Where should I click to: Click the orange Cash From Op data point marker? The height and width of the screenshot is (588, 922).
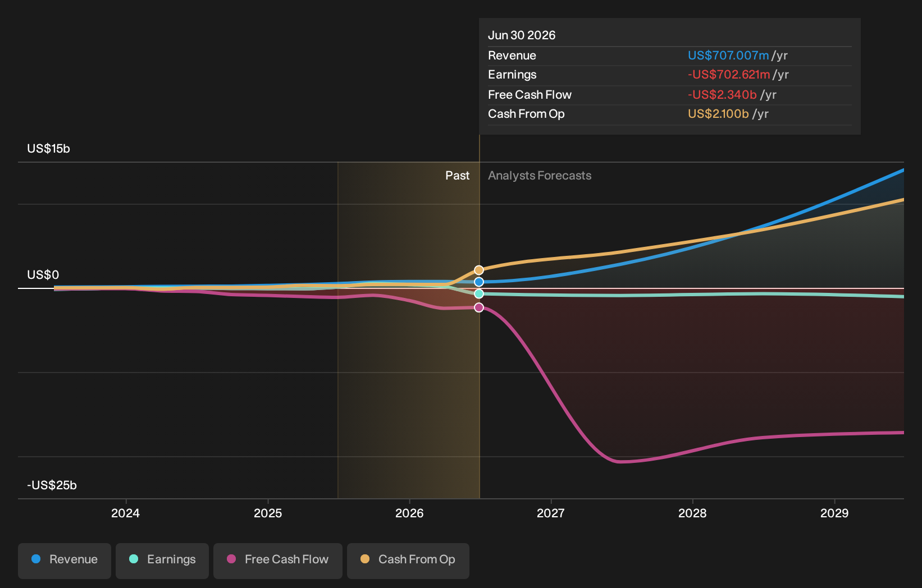[x=479, y=270]
